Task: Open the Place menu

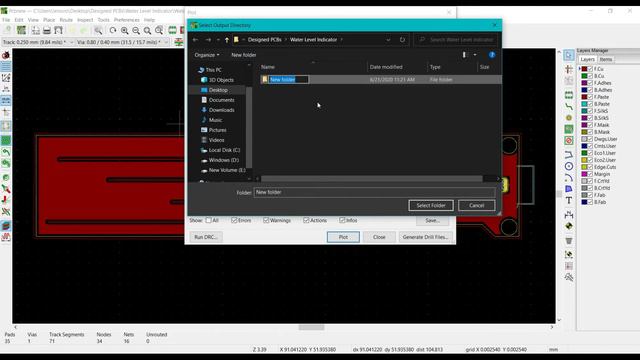Action: 49,20
